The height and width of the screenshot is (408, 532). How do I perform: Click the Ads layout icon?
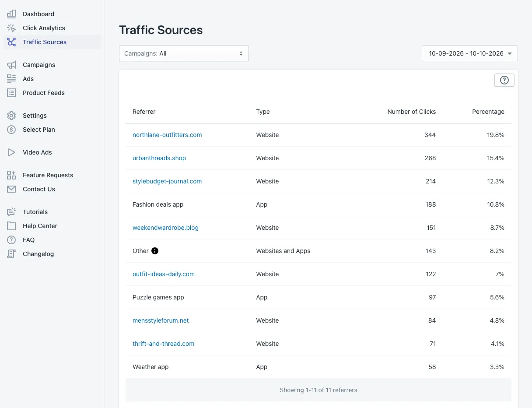coord(11,79)
